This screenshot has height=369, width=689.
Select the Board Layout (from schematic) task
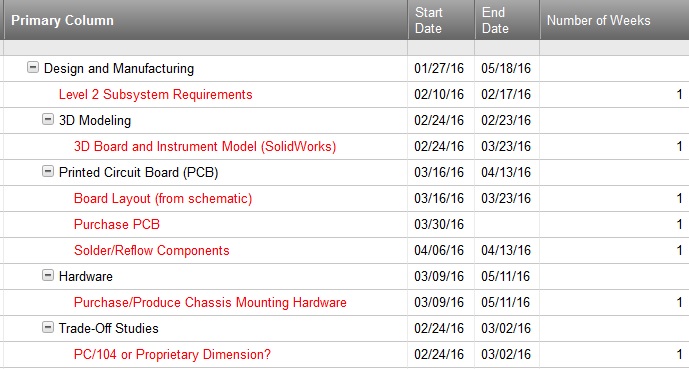tap(163, 199)
